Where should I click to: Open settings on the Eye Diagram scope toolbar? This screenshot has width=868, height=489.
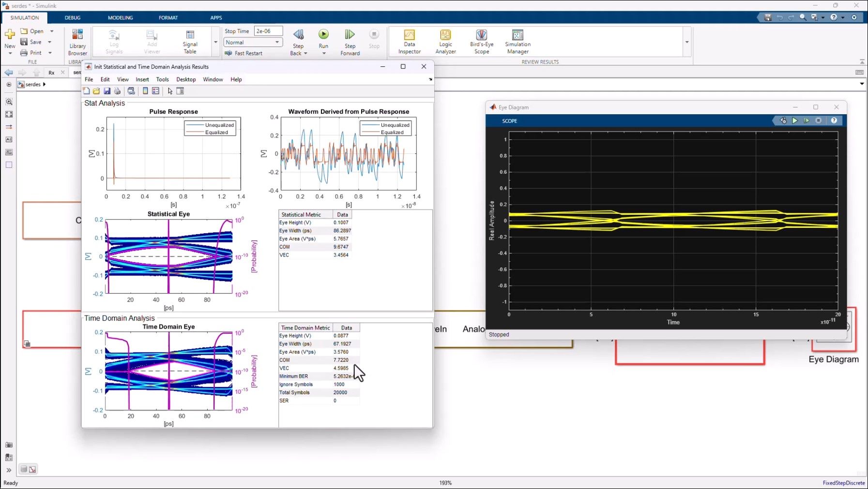[783, 120]
